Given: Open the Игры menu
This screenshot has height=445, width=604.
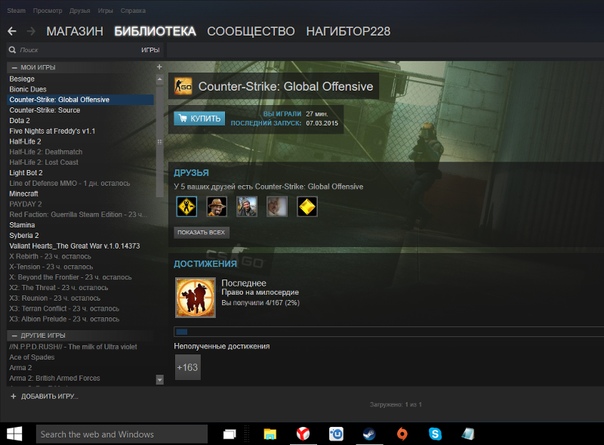Looking at the screenshot, I should 105,10.
